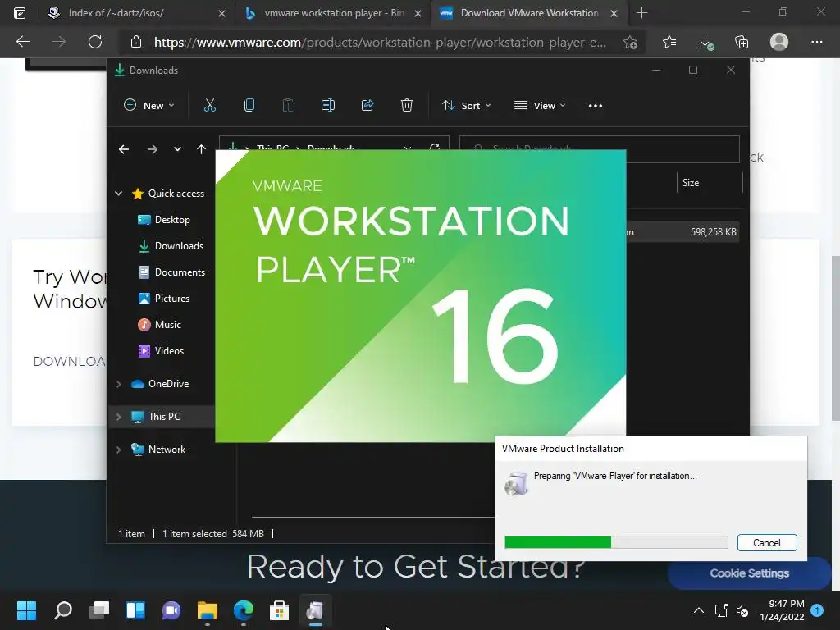Go forward in File Explorer navigation
Screen dimensions: 840x630
(x=152, y=149)
